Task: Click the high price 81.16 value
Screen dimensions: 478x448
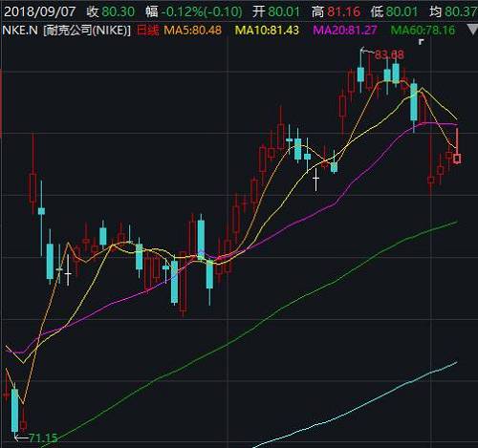Action: pyautogui.click(x=343, y=12)
